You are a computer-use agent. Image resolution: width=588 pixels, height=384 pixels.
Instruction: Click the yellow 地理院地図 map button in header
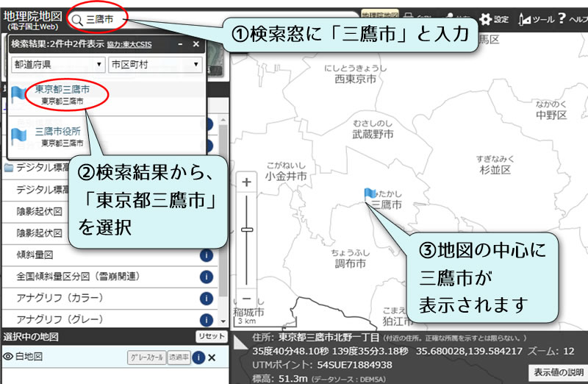379,15
